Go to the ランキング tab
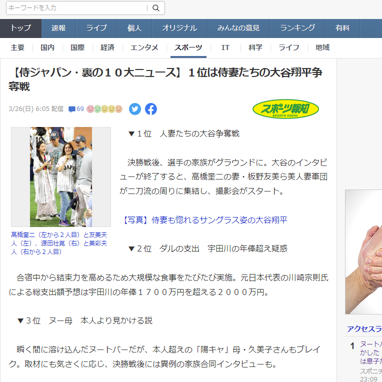The image size is (382, 382). 298,28
